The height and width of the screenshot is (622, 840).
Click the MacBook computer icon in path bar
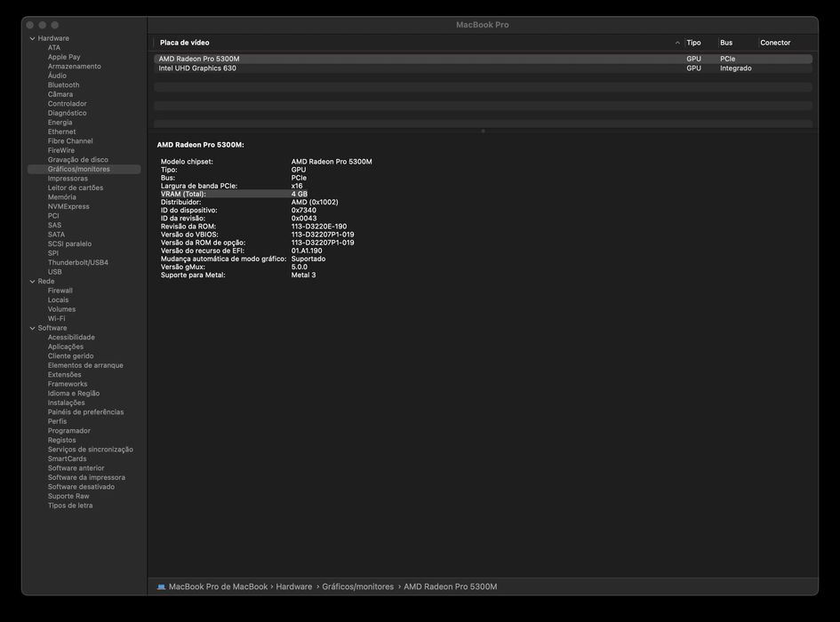pos(161,586)
